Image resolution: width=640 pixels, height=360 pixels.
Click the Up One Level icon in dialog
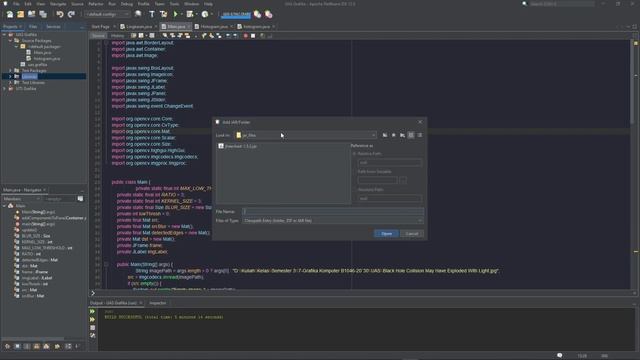385,135
